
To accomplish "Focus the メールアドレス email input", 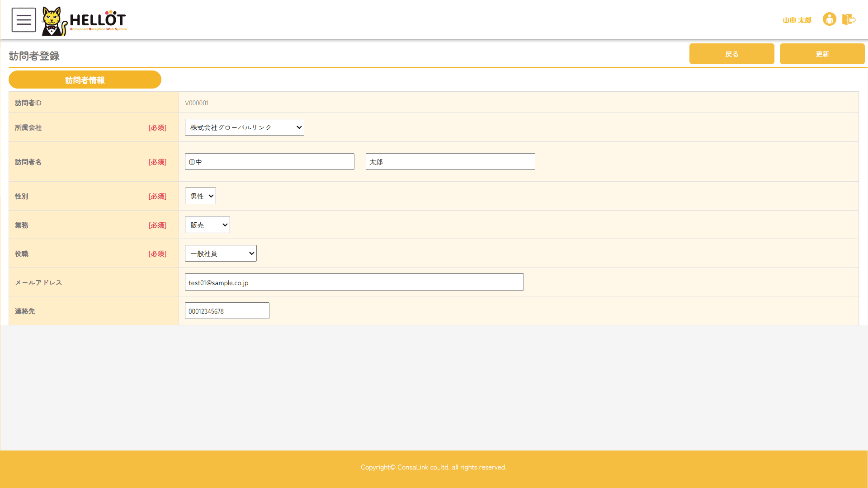I will point(354,282).
